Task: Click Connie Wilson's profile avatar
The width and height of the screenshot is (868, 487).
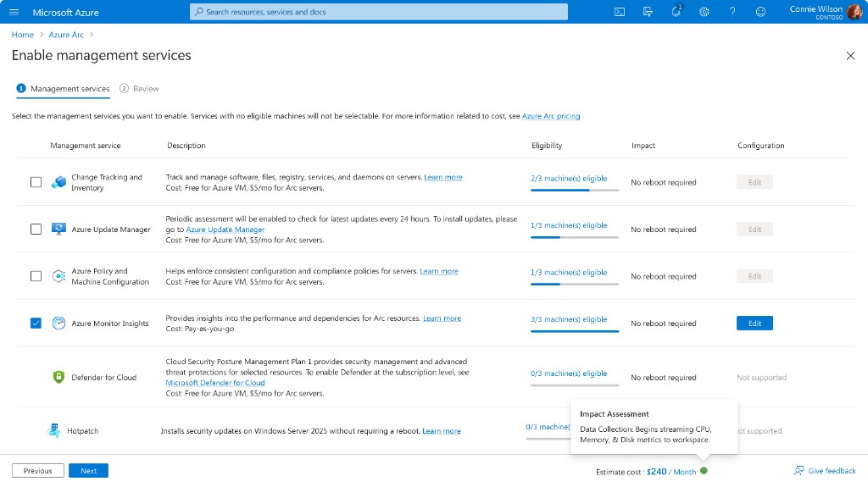Action: tap(854, 12)
